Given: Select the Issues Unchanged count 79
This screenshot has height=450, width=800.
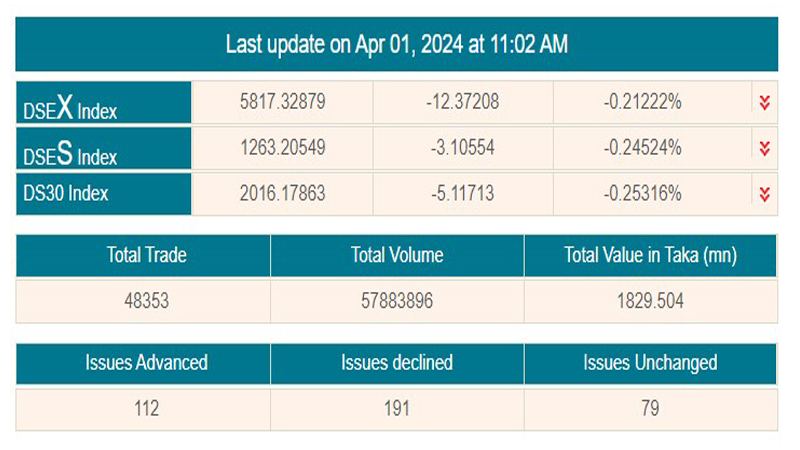Looking at the screenshot, I should point(650,408).
